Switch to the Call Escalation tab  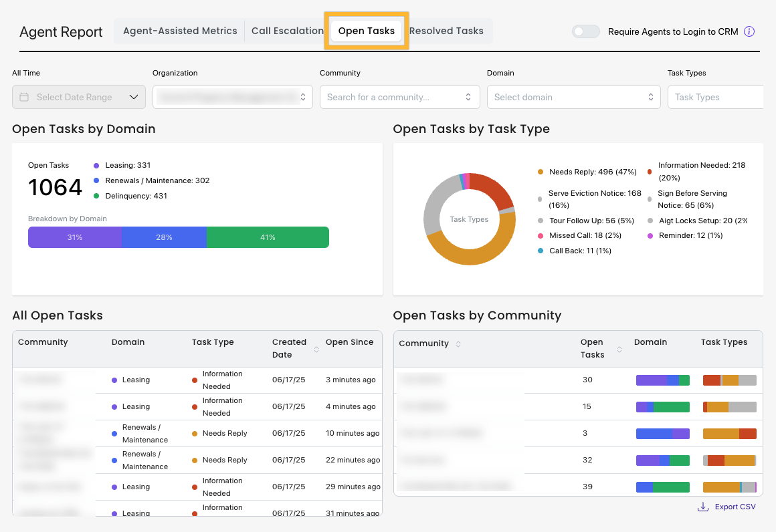pos(287,31)
